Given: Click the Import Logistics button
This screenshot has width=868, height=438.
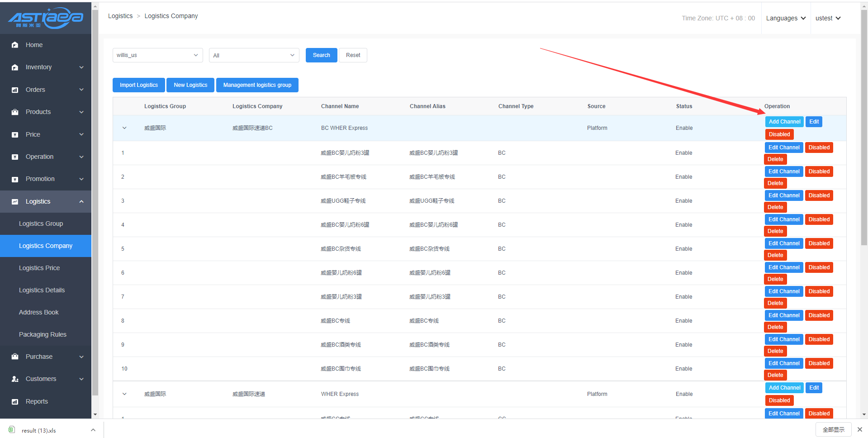Looking at the screenshot, I should click(138, 85).
